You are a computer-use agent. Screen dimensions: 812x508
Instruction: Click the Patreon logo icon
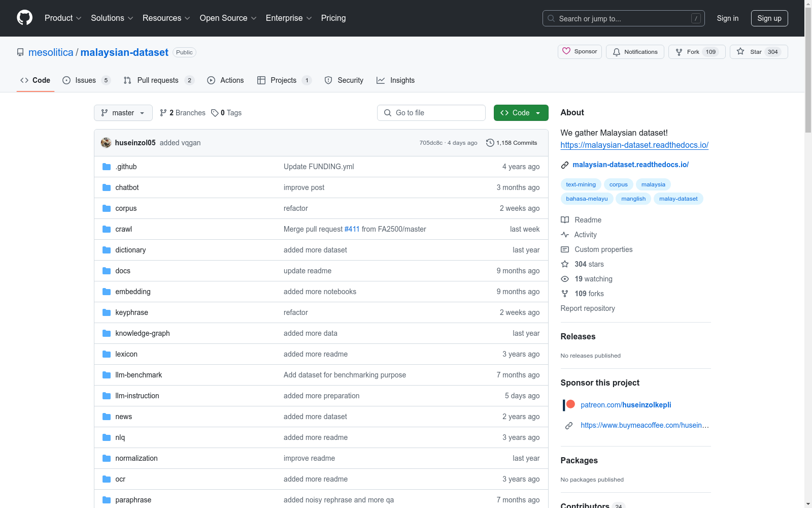[x=569, y=405]
